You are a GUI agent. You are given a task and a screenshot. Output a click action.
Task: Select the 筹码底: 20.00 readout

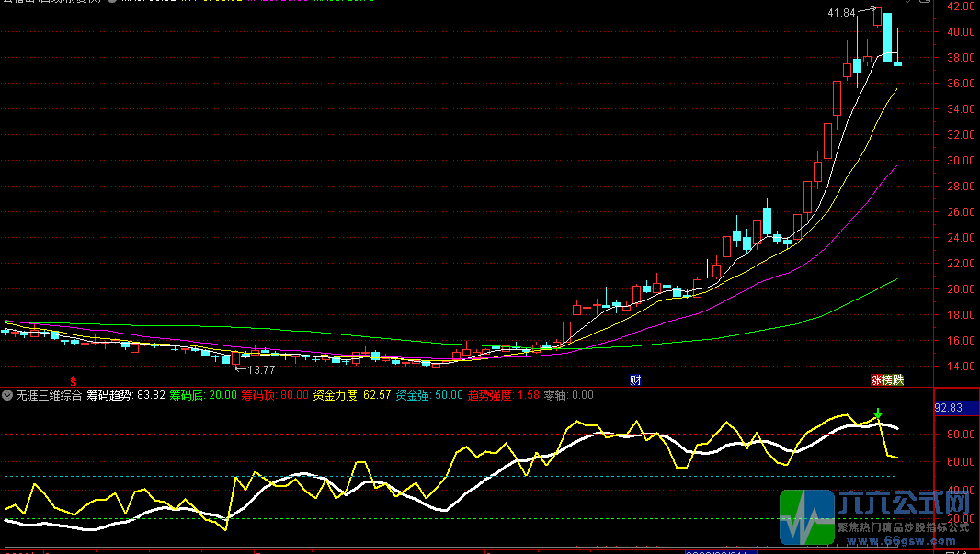(x=203, y=395)
